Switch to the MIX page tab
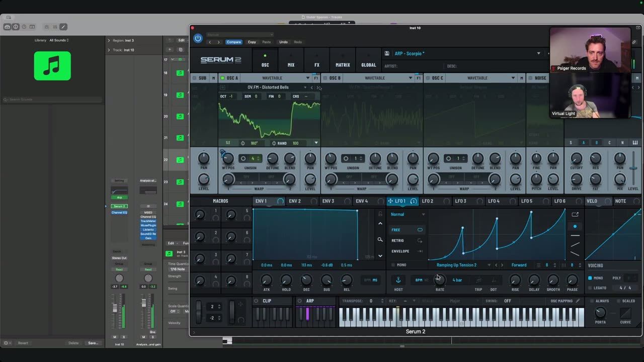Viewport: 644px width, 362px height. [x=291, y=60]
